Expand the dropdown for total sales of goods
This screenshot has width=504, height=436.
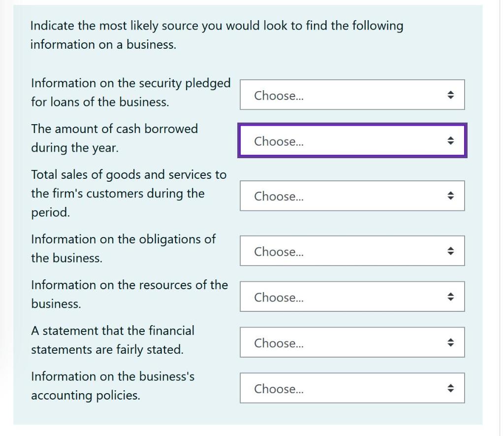coord(351,196)
